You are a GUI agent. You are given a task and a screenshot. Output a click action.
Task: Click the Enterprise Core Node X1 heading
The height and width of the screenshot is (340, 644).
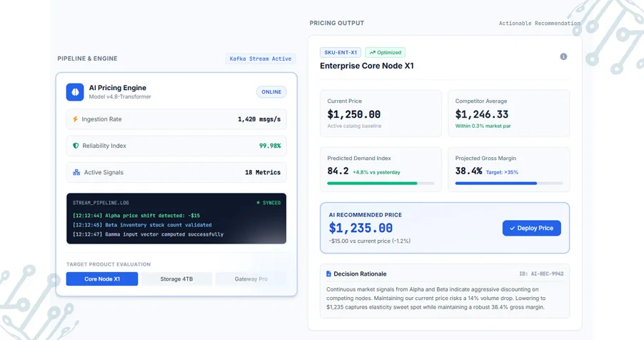[x=367, y=66]
